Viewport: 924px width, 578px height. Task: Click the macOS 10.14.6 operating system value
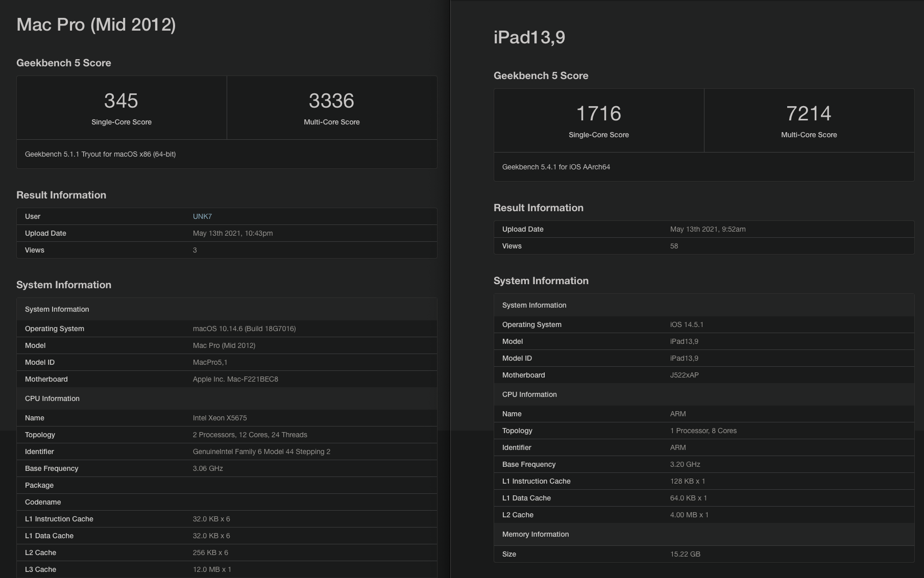pyautogui.click(x=244, y=329)
